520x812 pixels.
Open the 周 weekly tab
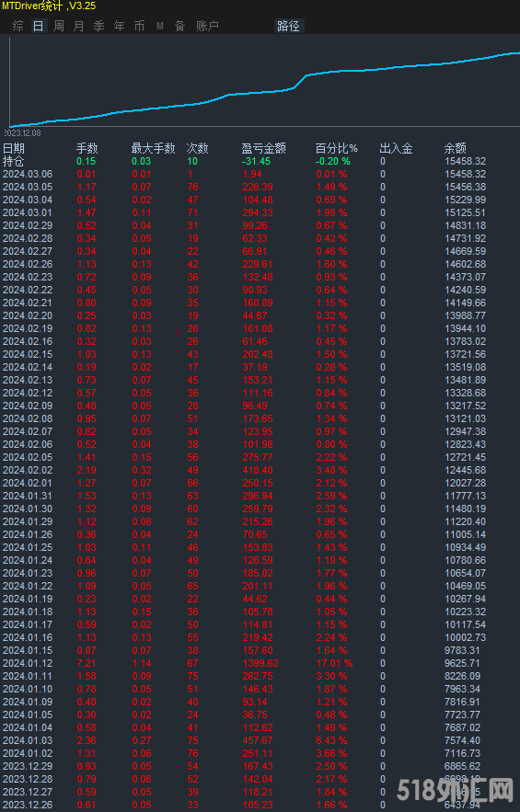59,26
